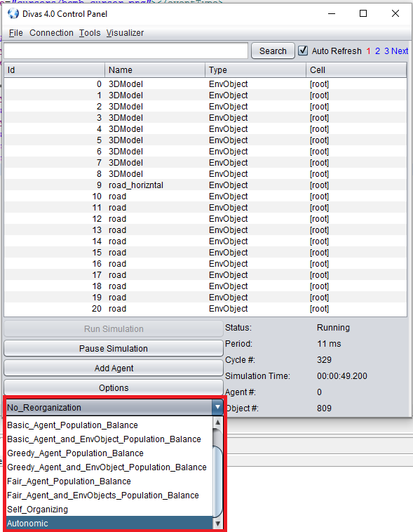Click the dropdown list scrollbar down arrow
This screenshot has width=413, height=532.
coord(217,524)
